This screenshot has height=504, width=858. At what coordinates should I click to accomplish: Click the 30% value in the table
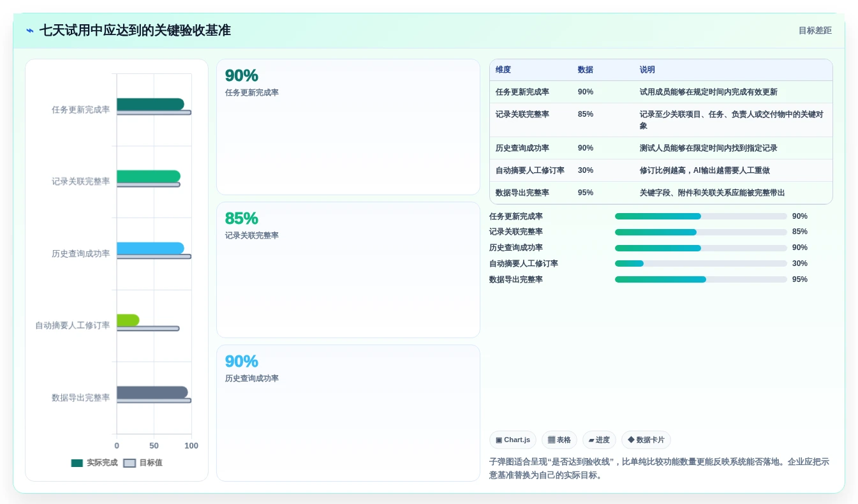click(586, 170)
